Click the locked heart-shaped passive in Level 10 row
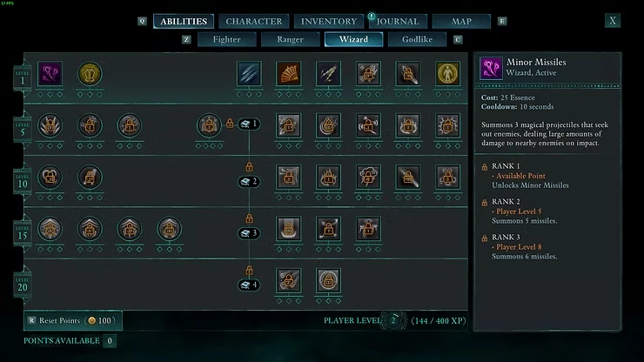644x362 pixels. tap(50, 178)
